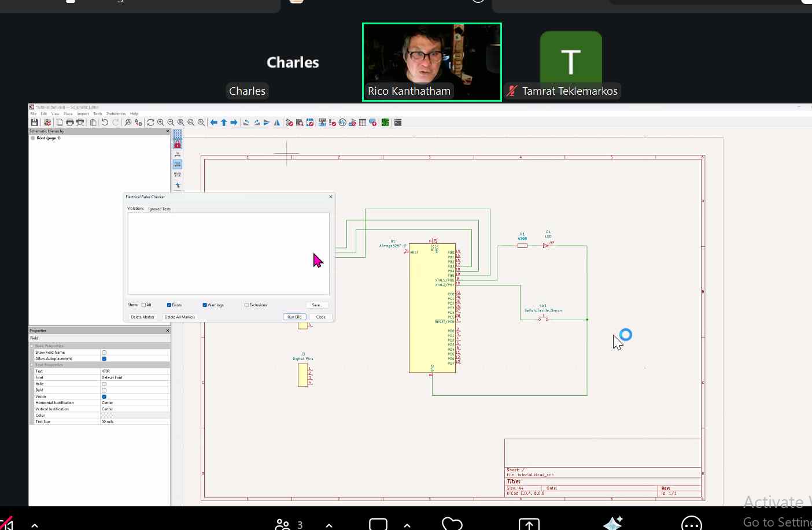
Task: Open the Vertical Justification value dropdown
Action: (135, 409)
